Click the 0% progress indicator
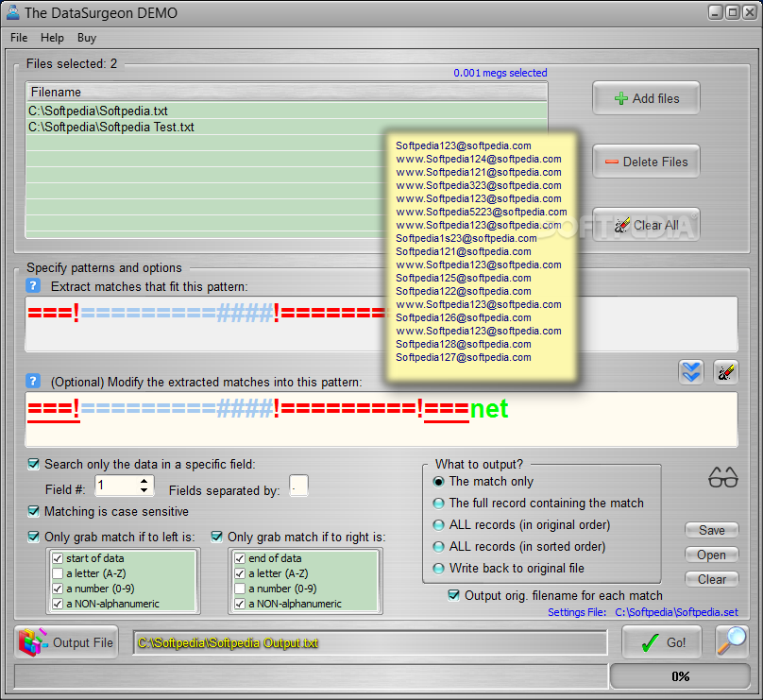 pos(680,676)
